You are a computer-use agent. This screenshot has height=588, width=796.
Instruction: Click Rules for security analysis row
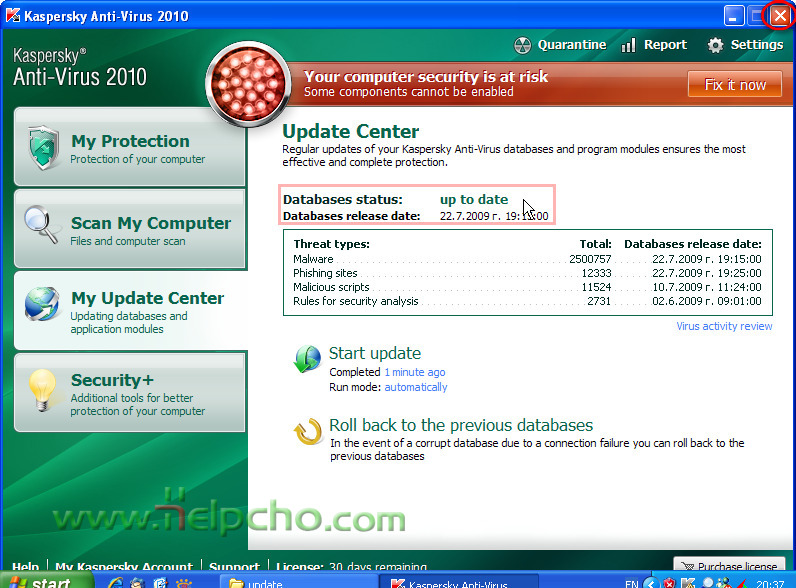tap(527, 301)
